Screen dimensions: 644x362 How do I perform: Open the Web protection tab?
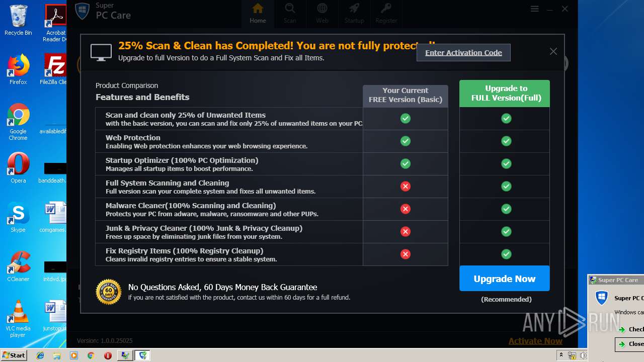point(322,14)
